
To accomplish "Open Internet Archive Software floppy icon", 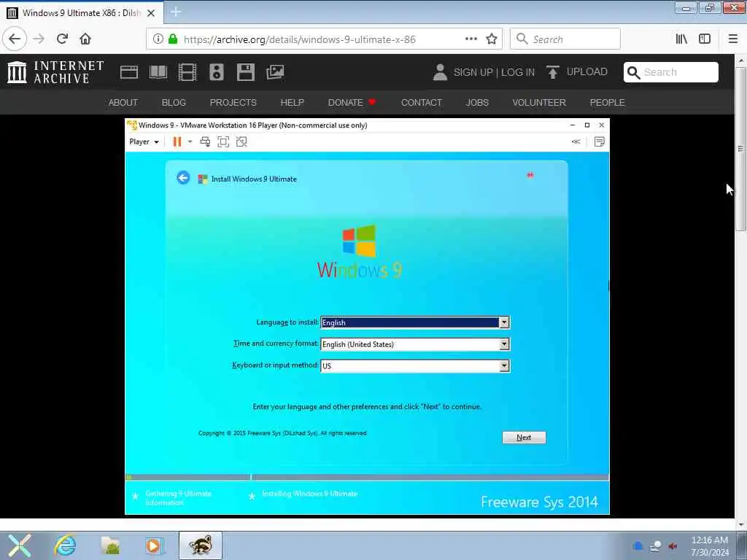I will click(x=245, y=72).
